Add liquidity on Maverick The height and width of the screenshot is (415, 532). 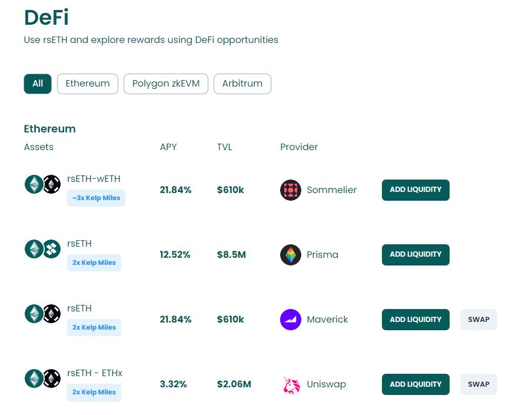415,320
